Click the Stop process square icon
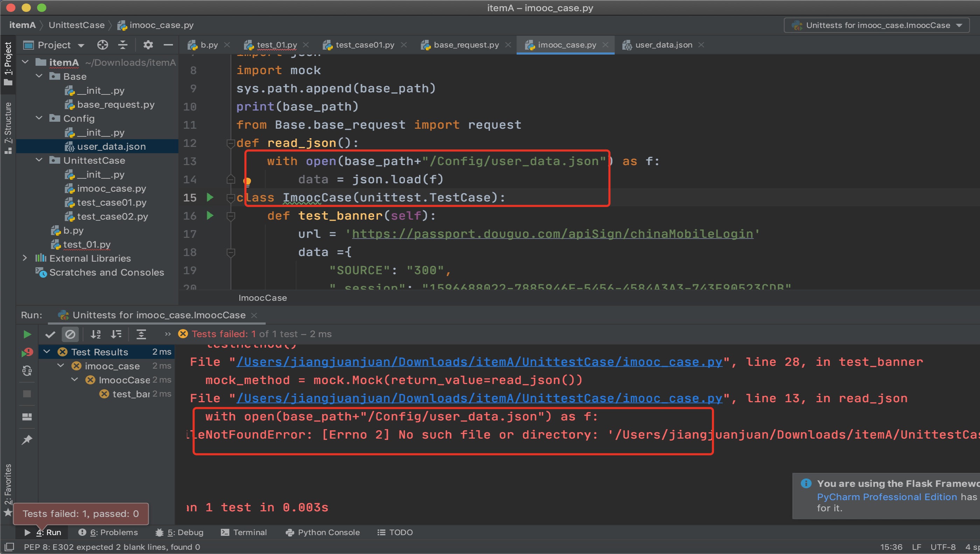Image resolution: width=980 pixels, height=554 pixels. pos(27,394)
